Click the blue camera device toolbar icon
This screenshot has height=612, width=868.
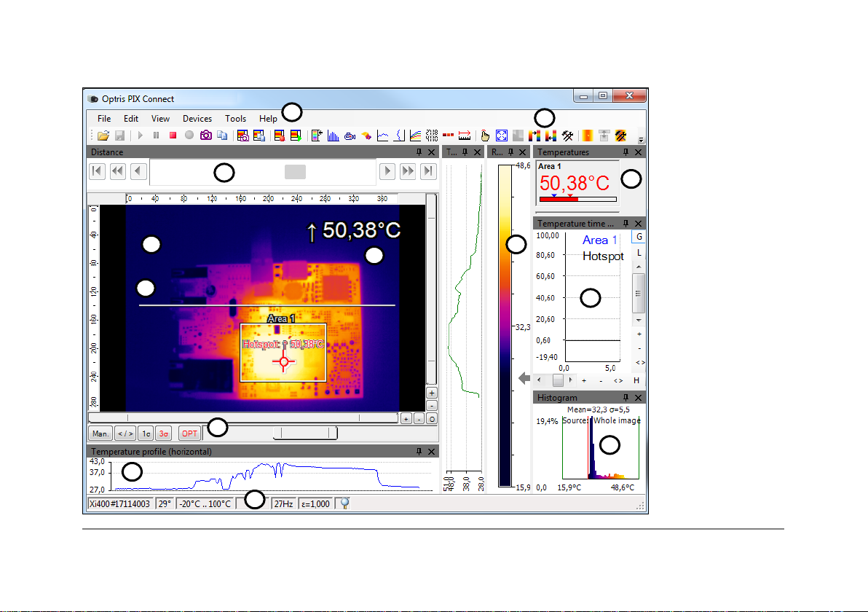(x=350, y=136)
